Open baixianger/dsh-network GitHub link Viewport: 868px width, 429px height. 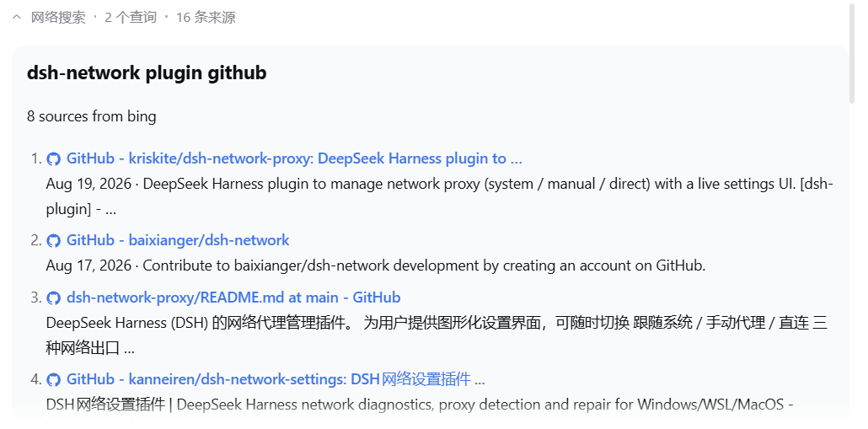178,240
